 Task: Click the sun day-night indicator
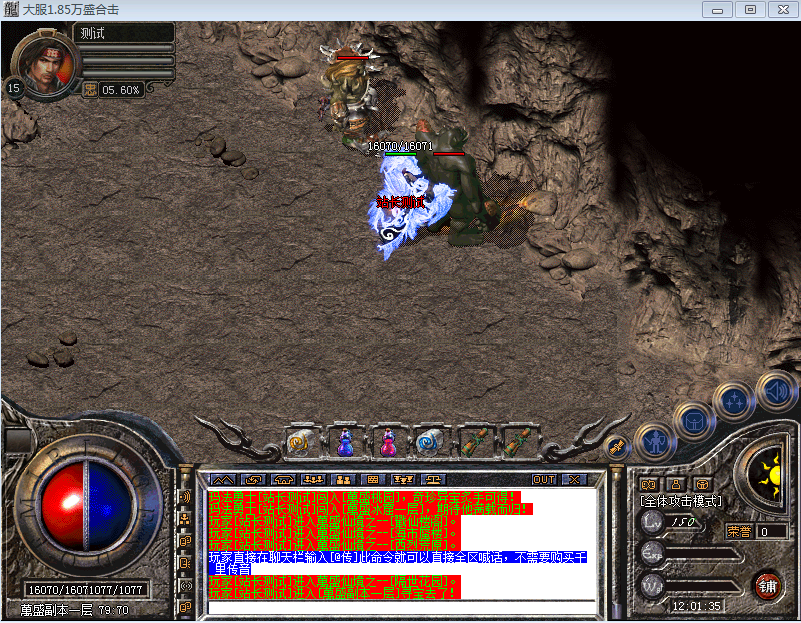[771, 475]
